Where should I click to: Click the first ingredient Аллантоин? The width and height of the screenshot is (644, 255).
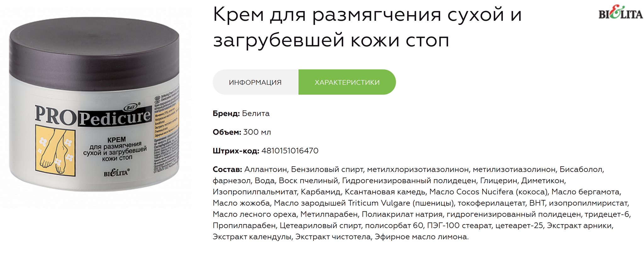[266, 169]
